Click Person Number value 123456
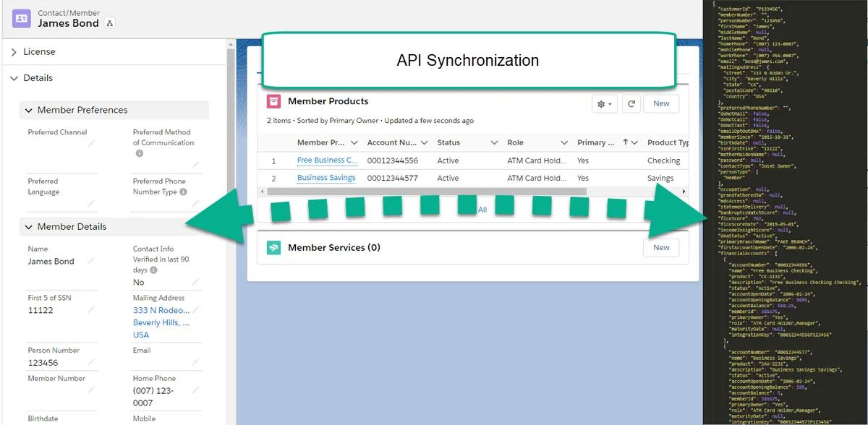 coord(43,363)
